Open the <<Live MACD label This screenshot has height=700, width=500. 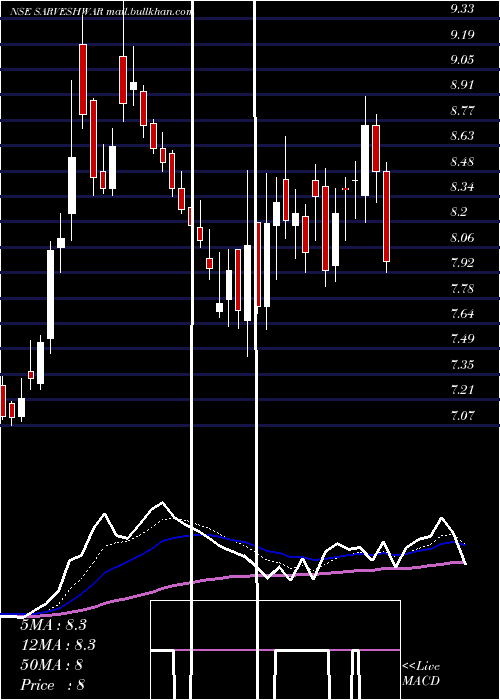[x=421, y=673]
